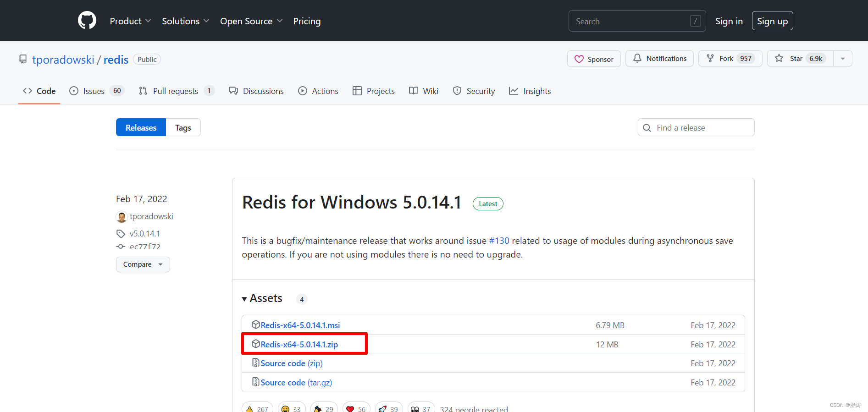Screen dimensions: 868x412
Task: Switch to the Tags view
Action: tap(183, 127)
